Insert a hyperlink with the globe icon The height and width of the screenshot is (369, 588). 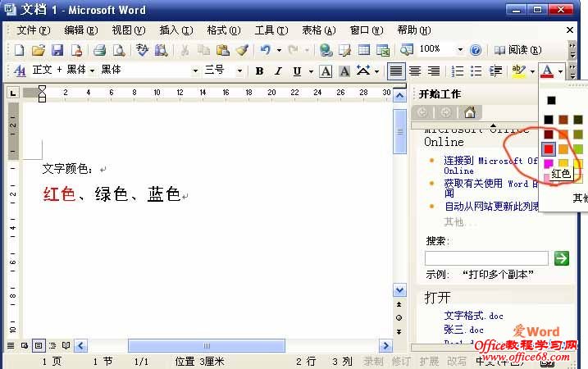326,50
